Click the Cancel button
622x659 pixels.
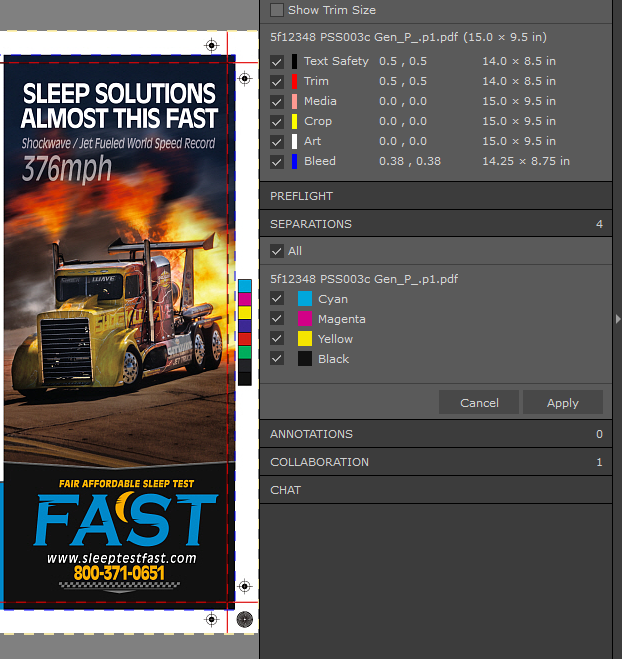click(x=479, y=403)
